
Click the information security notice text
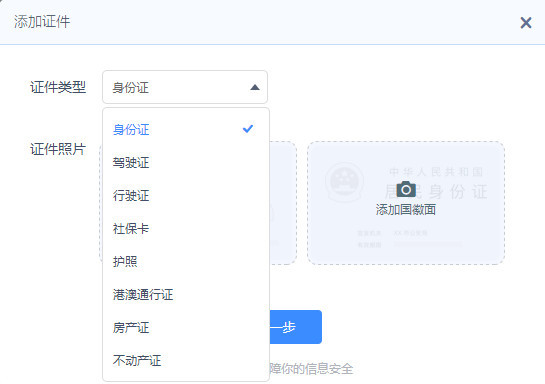coord(311,368)
